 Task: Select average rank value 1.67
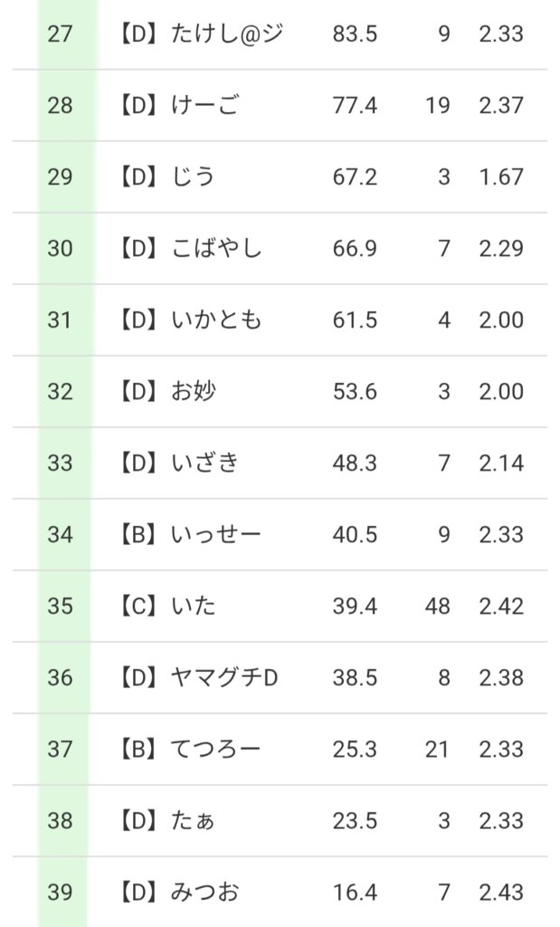click(x=501, y=177)
